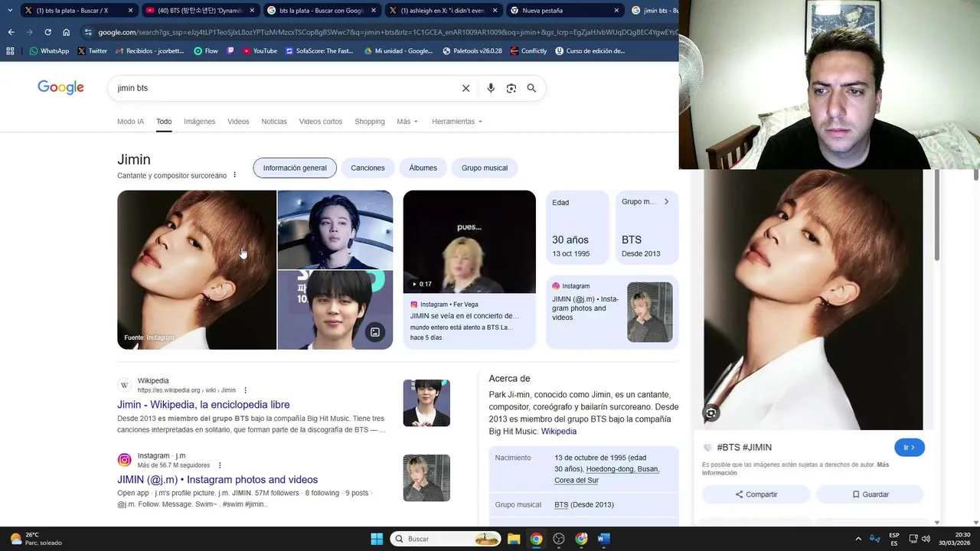Screen dimensions: 980x551
Task: Click the Guardar button
Action: coord(870,494)
